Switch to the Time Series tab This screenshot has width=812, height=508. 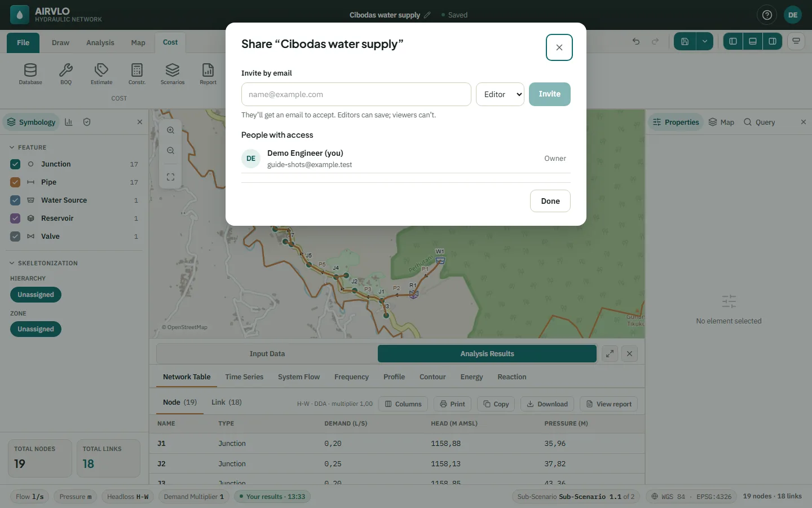[x=244, y=377]
